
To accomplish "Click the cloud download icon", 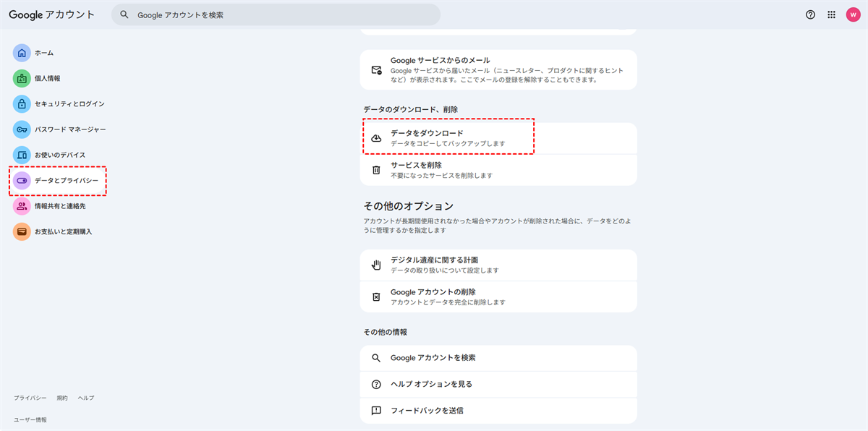I will click(x=376, y=138).
